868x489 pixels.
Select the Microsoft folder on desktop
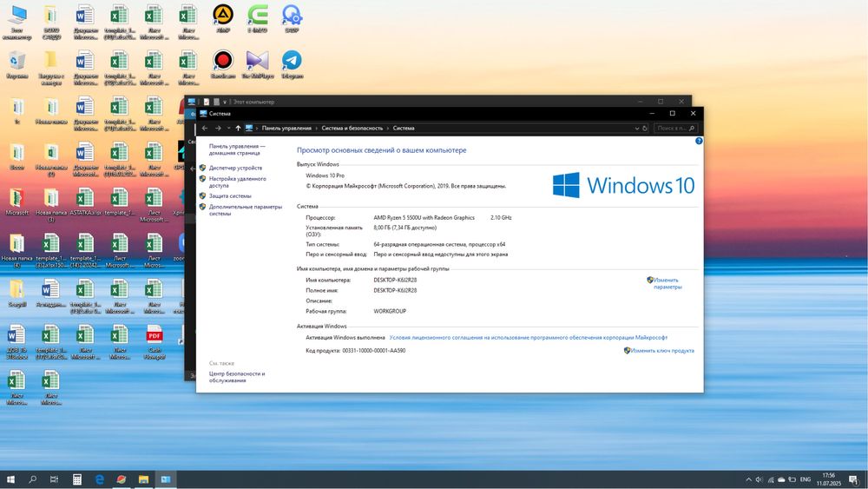pyautogui.click(x=17, y=202)
